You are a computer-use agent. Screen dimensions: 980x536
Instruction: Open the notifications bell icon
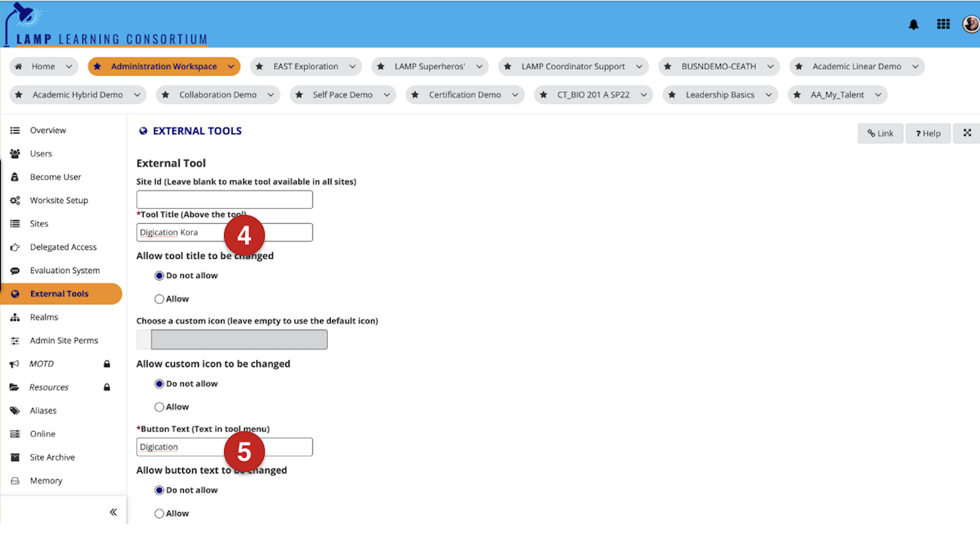click(913, 24)
